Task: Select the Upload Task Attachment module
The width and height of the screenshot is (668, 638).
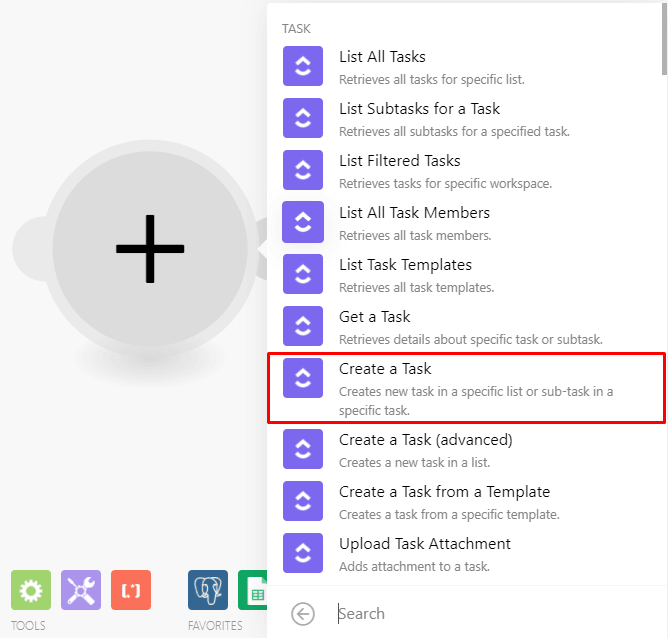Action: (424, 544)
